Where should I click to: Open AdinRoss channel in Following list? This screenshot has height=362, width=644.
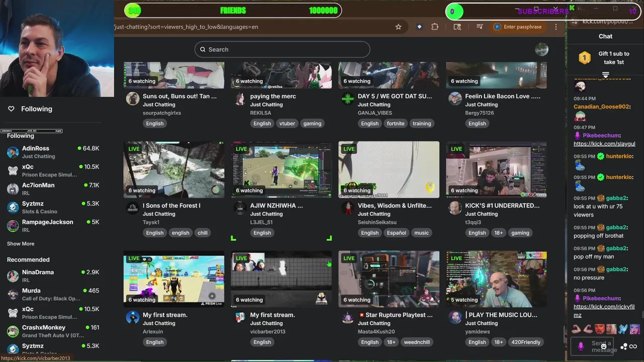53,152
